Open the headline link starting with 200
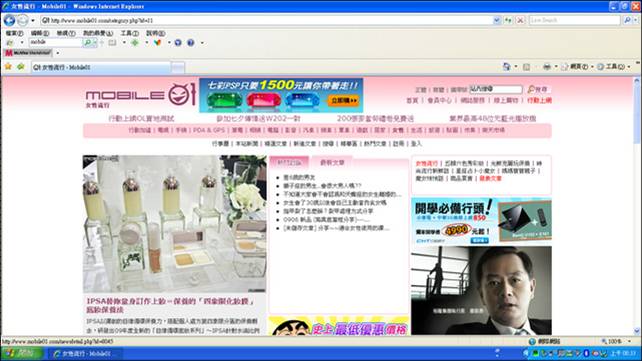Screen dimensions: 642x361 pos(375,118)
